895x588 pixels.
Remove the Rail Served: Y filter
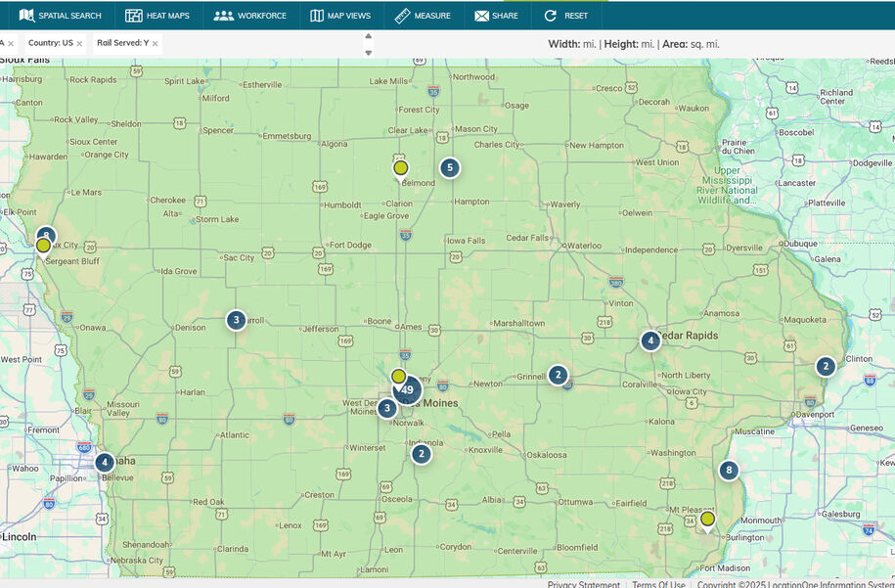point(155,43)
